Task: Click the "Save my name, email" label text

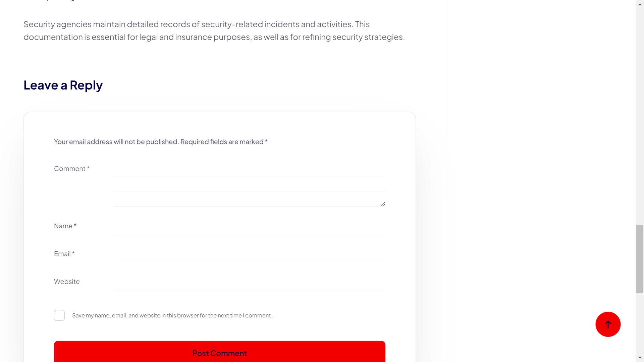Action: 172,315
